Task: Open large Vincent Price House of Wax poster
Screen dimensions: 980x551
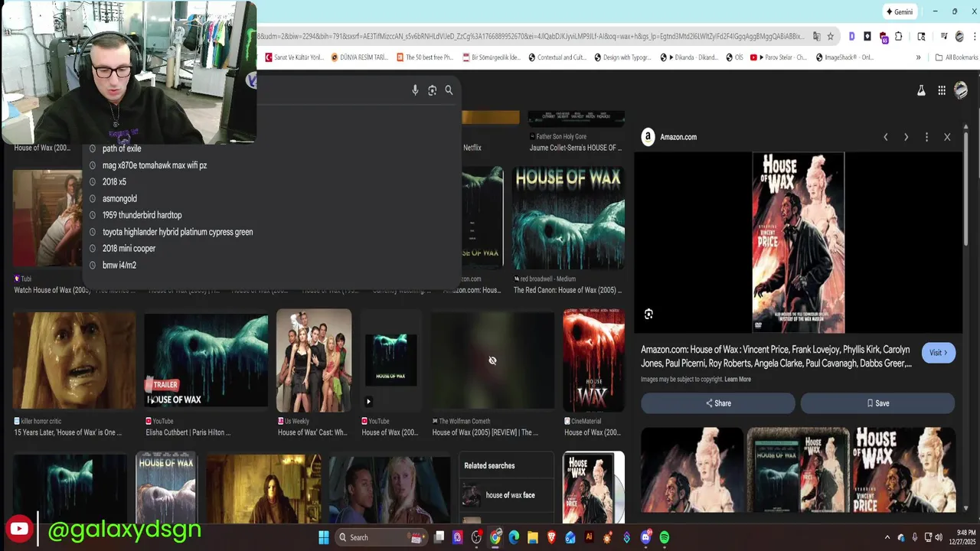Action: [x=799, y=243]
